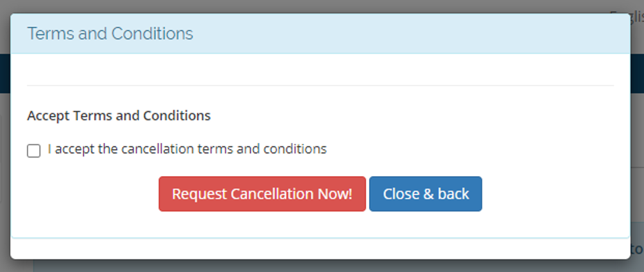Click the light-blue dialog header bar
Image resolution: width=644 pixels, height=272 pixels.
tap(321, 34)
